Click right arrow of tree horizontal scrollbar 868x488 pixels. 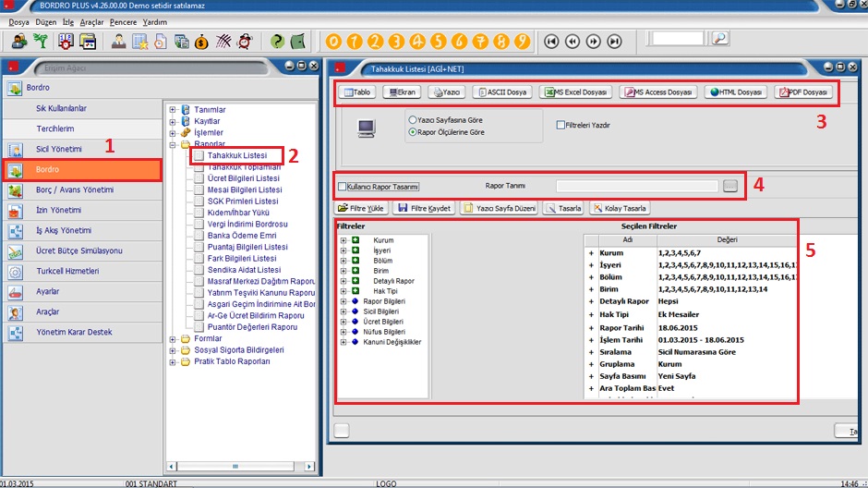pyautogui.click(x=309, y=467)
